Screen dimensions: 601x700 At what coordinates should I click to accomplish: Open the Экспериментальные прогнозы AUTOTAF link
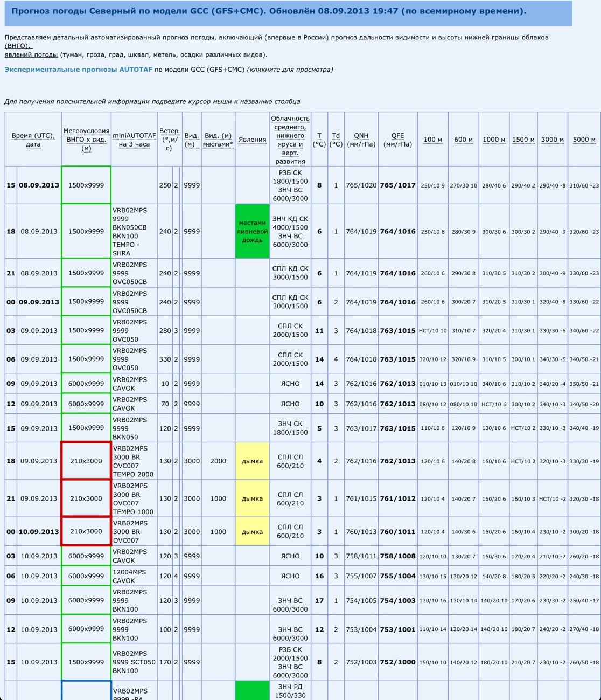(x=78, y=70)
